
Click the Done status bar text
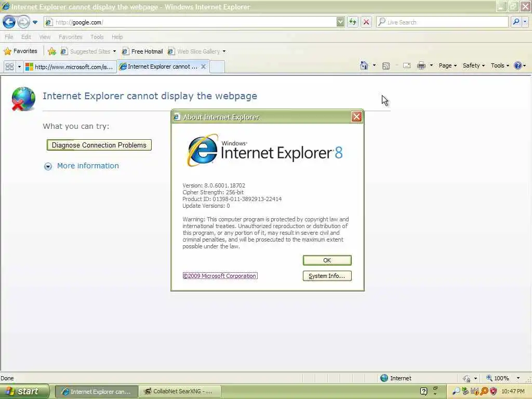point(7,378)
